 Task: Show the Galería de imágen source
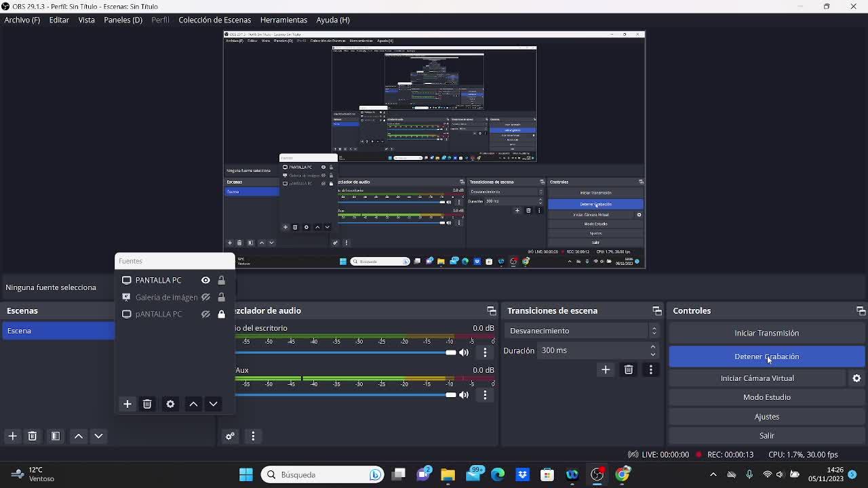205,297
